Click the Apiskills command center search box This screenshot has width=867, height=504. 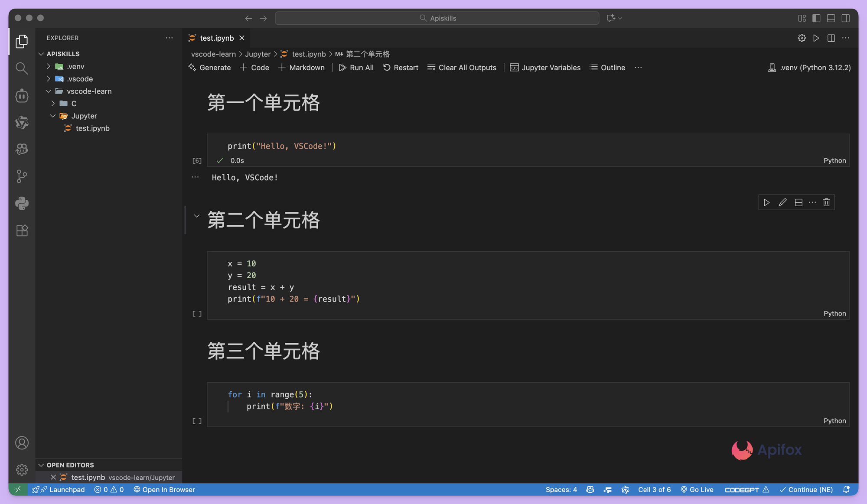click(x=437, y=18)
